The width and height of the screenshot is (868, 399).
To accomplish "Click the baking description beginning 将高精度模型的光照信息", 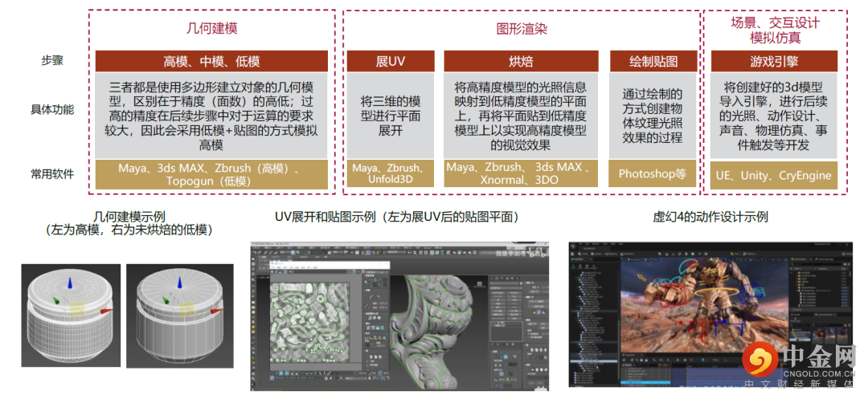I will 521,116.
